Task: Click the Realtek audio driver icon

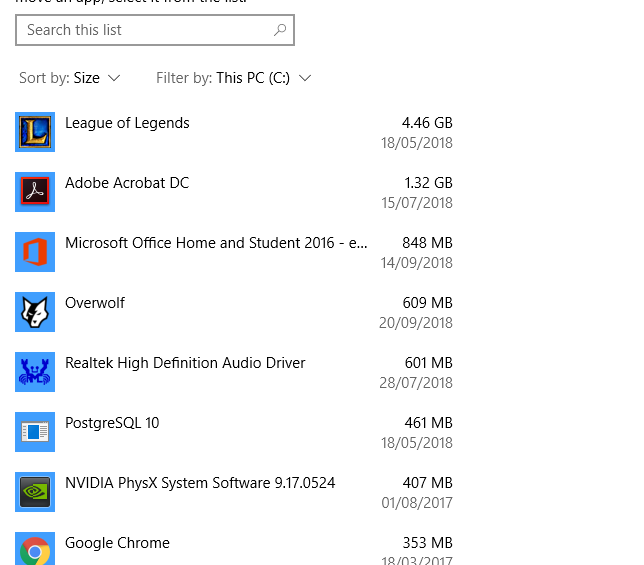Action: [x=35, y=372]
